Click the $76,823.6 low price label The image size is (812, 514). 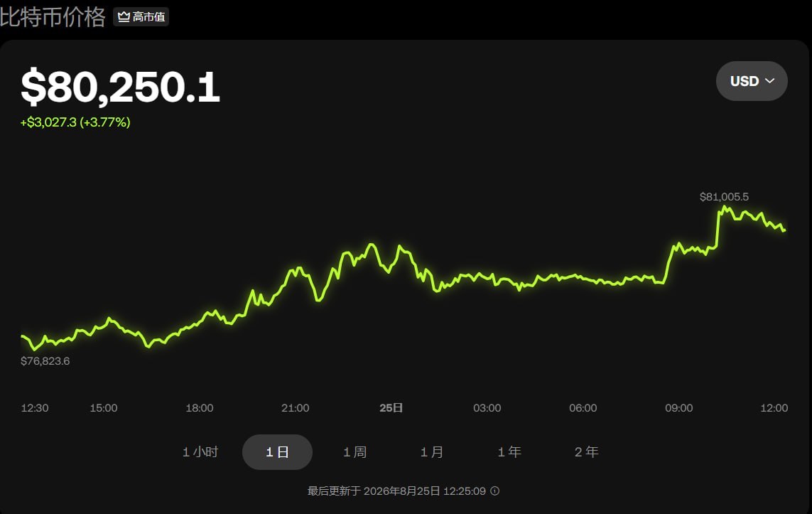coord(45,361)
